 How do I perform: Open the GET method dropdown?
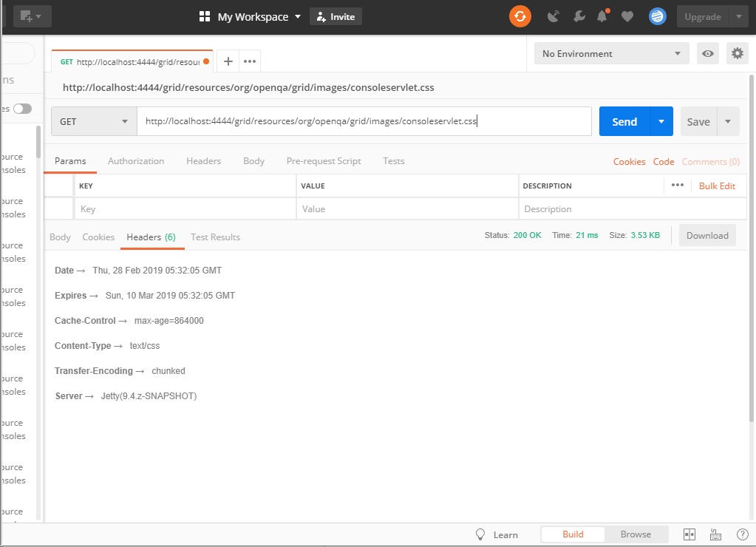click(93, 121)
